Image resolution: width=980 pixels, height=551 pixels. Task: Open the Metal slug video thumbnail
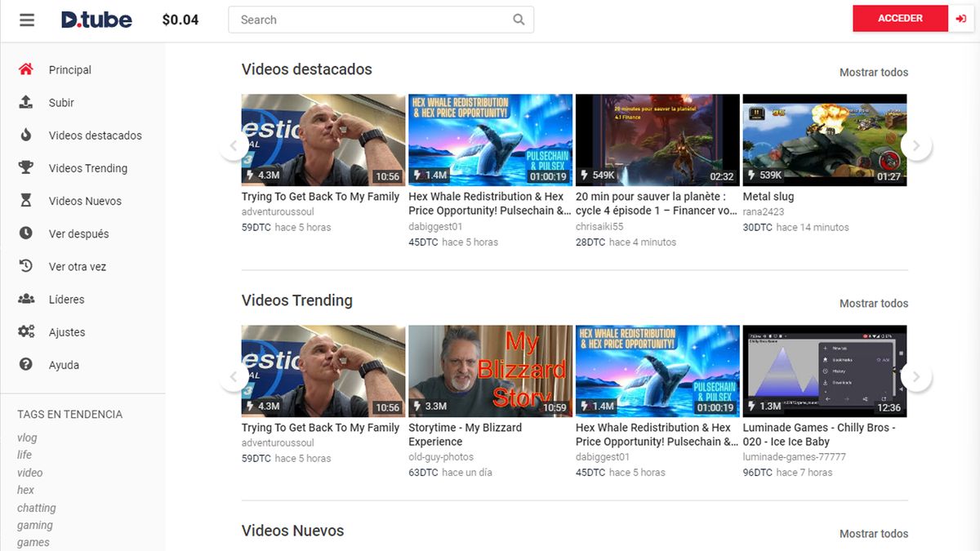pos(824,140)
